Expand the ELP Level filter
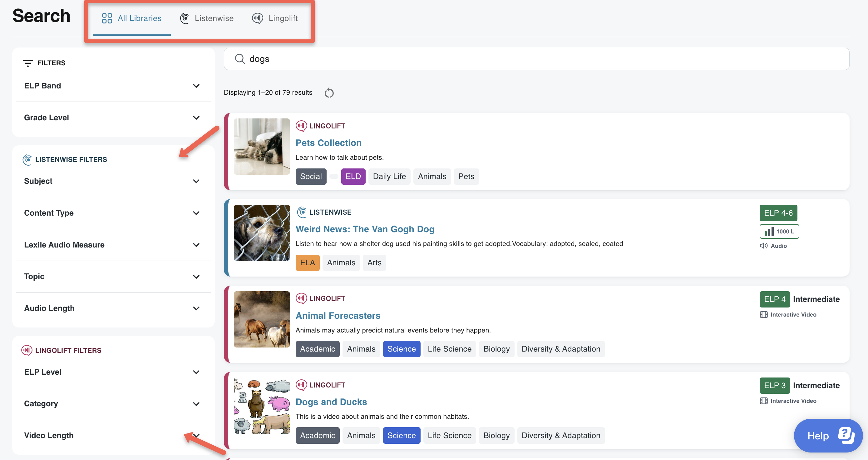This screenshot has height=460, width=868. click(113, 372)
